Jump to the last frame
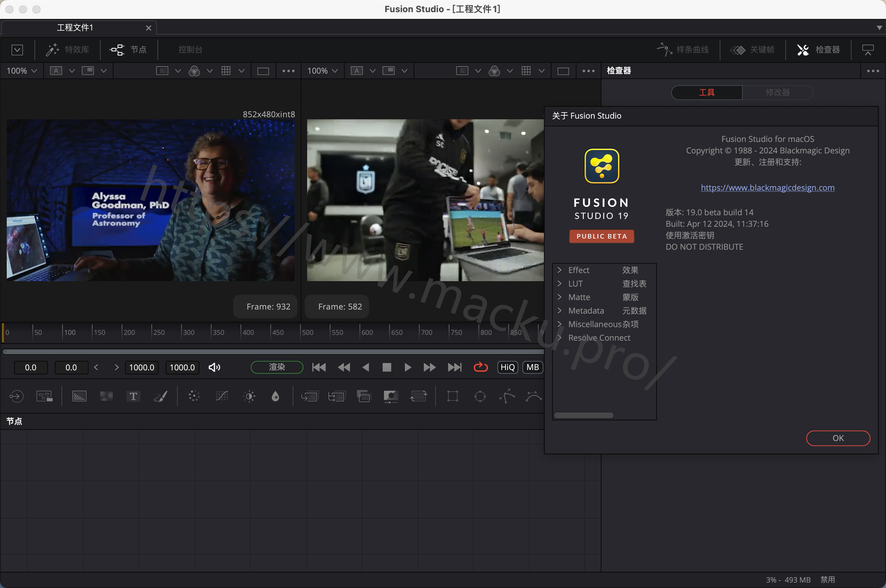 454,368
